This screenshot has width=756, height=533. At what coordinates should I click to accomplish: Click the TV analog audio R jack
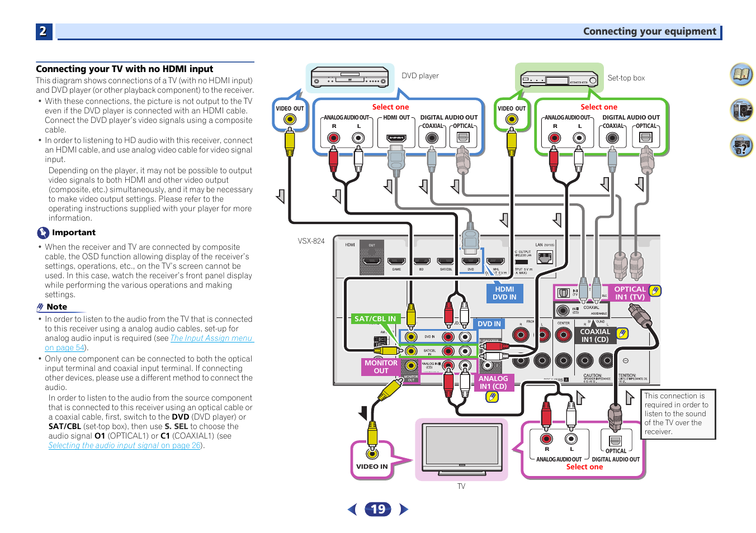(546, 439)
